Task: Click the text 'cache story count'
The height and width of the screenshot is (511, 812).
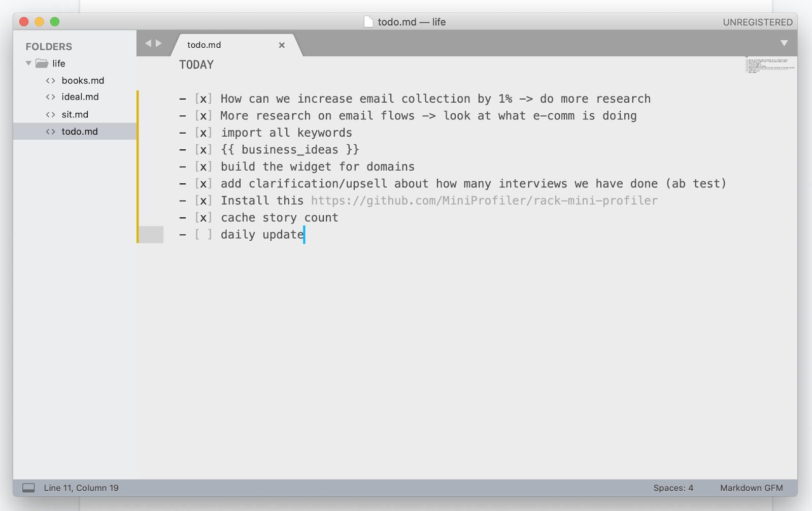Action: point(280,218)
